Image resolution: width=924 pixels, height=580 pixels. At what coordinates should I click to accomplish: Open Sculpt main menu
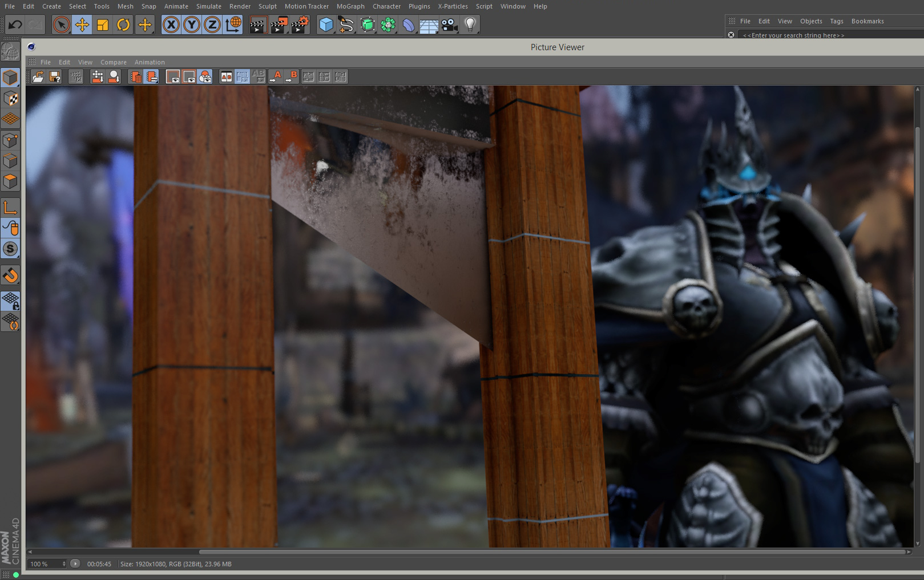tap(267, 6)
